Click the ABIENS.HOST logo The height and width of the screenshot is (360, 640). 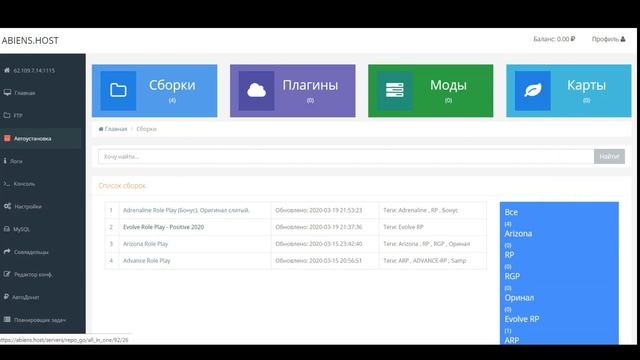pyautogui.click(x=30, y=40)
